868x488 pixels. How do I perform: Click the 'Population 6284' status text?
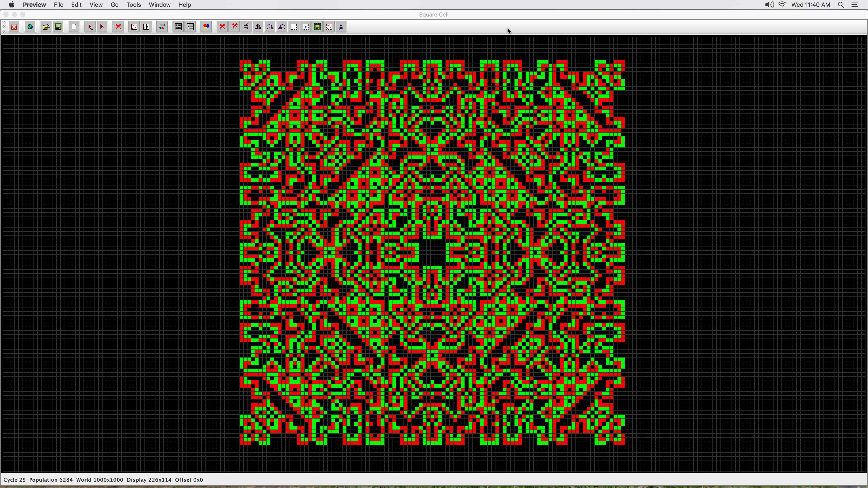tap(51, 480)
